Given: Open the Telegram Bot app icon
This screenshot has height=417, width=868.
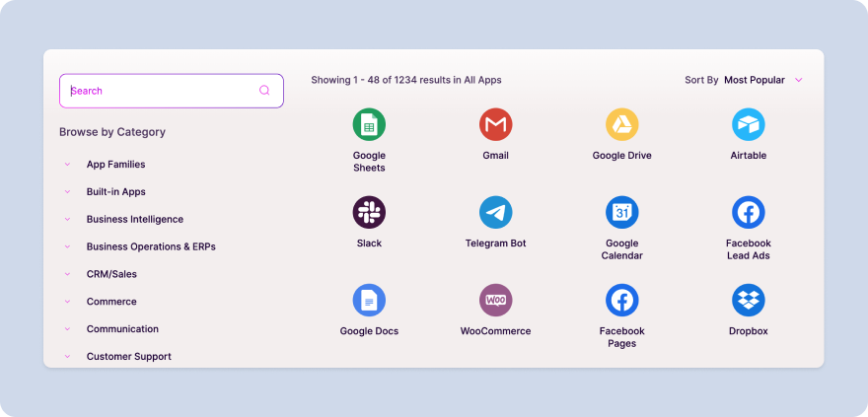Looking at the screenshot, I should (x=495, y=212).
